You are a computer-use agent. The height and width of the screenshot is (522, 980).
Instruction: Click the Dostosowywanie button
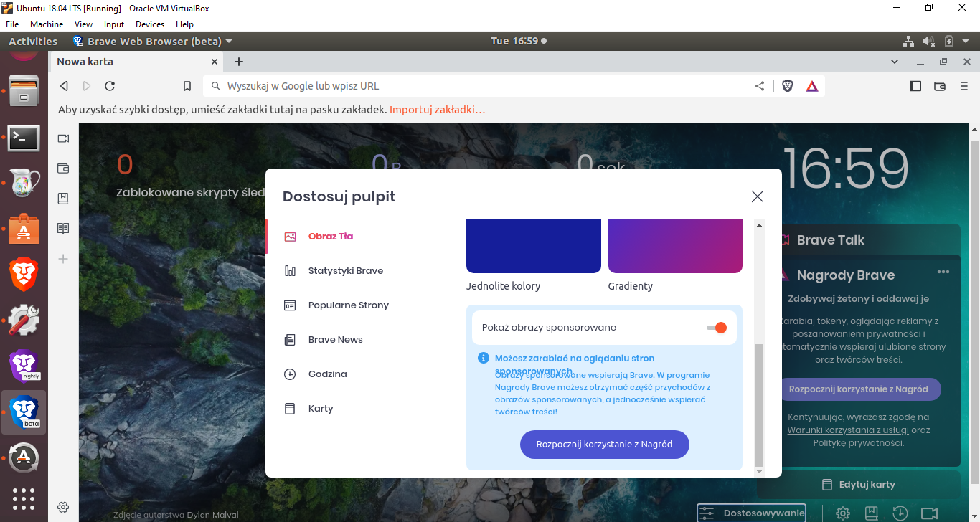pos(752,513)
